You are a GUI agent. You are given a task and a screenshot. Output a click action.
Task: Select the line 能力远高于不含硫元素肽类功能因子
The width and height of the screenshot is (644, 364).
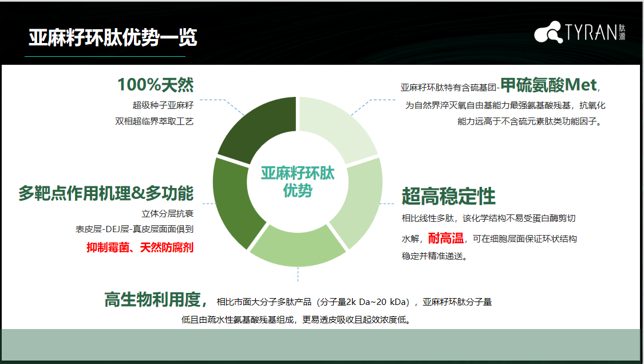(527, 122)
